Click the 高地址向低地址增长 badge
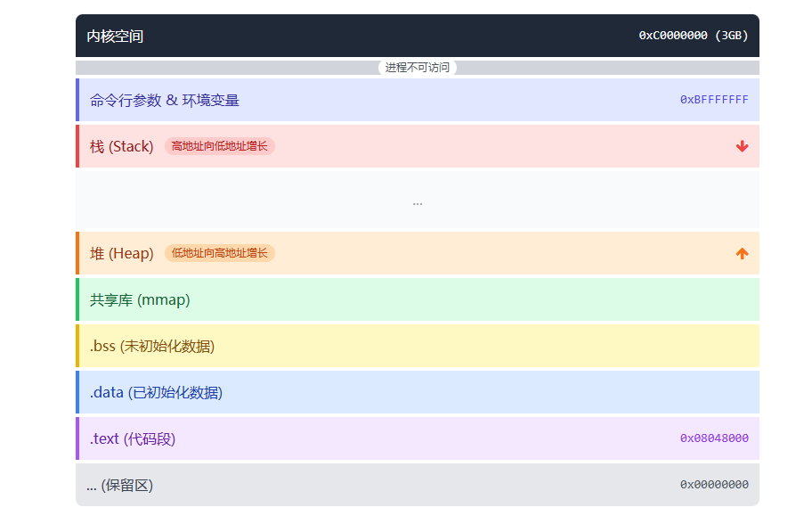The height and width of the screenshot is (524, 812). [x=220, y=146]
